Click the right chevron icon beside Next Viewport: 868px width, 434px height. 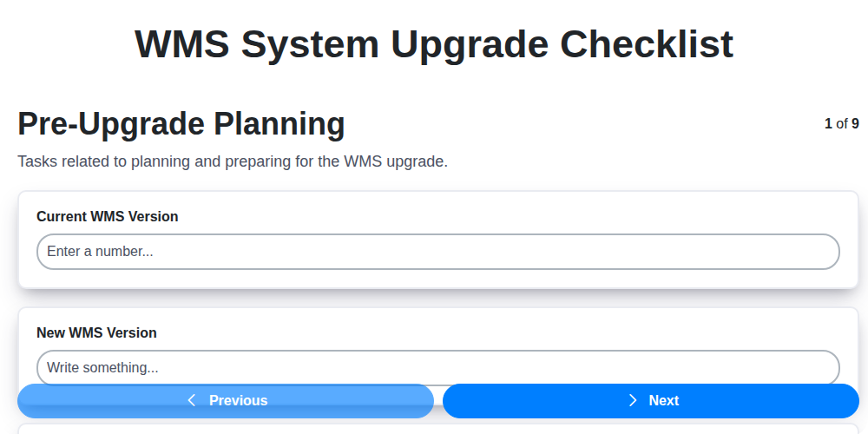633,400
